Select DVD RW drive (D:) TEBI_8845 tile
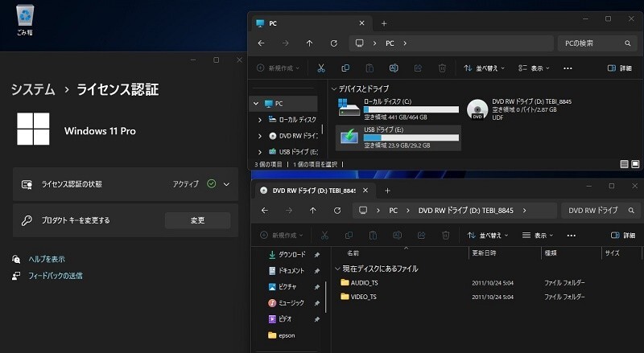Image resolution: width=644 pixels, height=353 pixels. click(519, 109)
